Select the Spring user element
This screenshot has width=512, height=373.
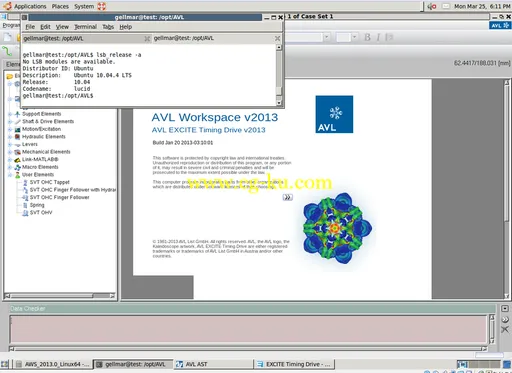(37, 205)
